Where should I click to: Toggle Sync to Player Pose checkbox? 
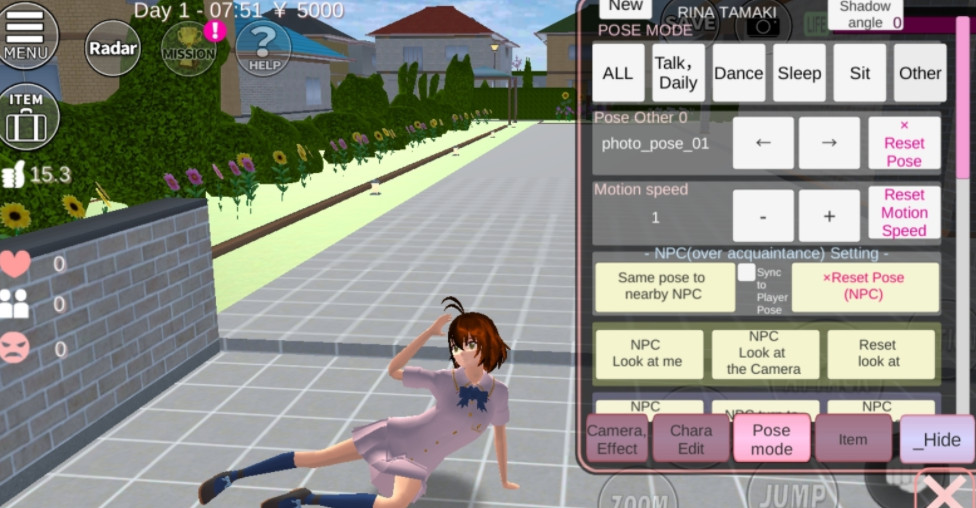[746, 272]
